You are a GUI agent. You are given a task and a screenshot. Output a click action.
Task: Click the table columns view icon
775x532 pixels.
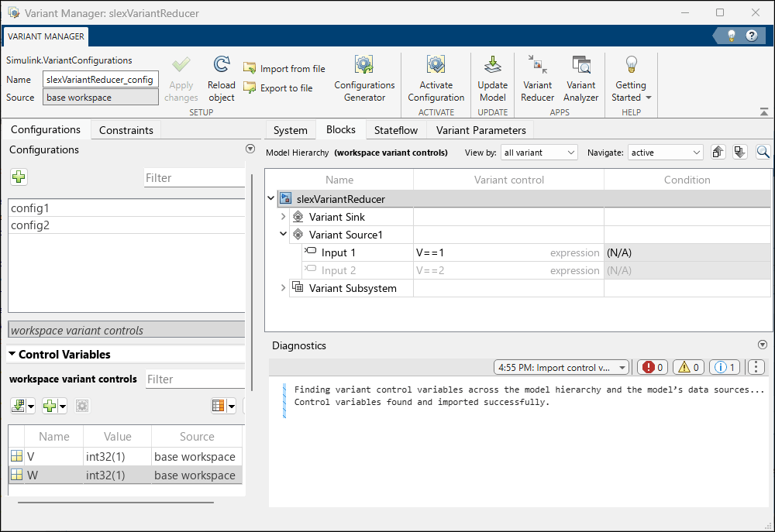click(x=218, y=406)
